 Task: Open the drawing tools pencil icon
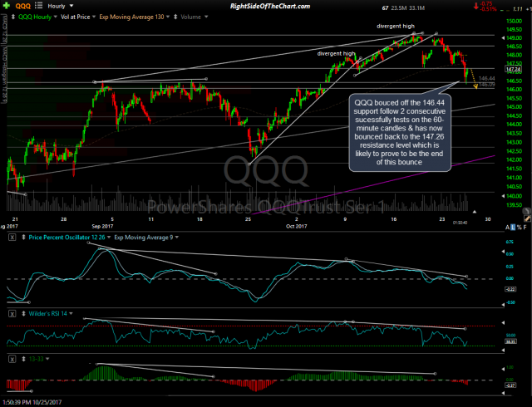coord(527,218)
